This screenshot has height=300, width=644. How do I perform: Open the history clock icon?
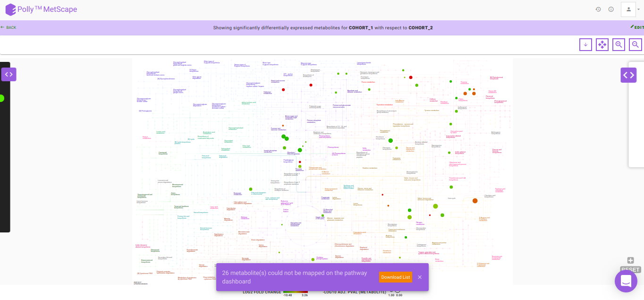[x=598, y=9]
